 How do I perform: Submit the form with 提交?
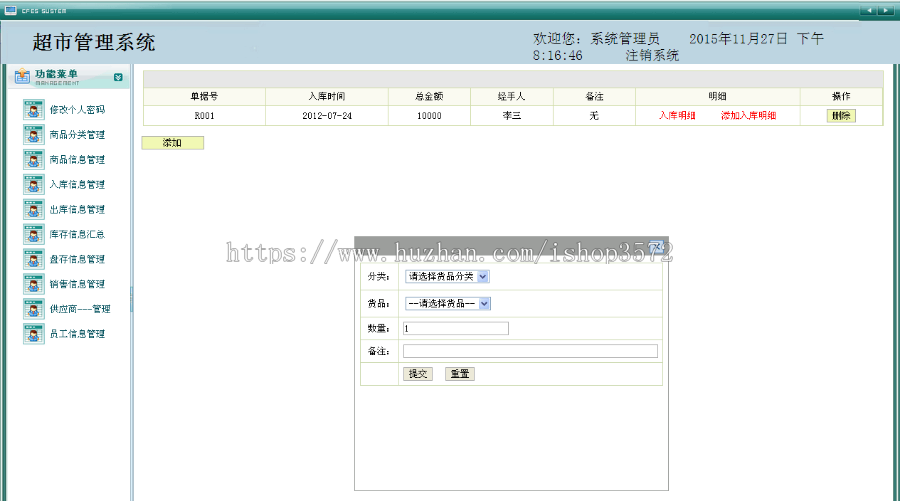click(418, 374)
